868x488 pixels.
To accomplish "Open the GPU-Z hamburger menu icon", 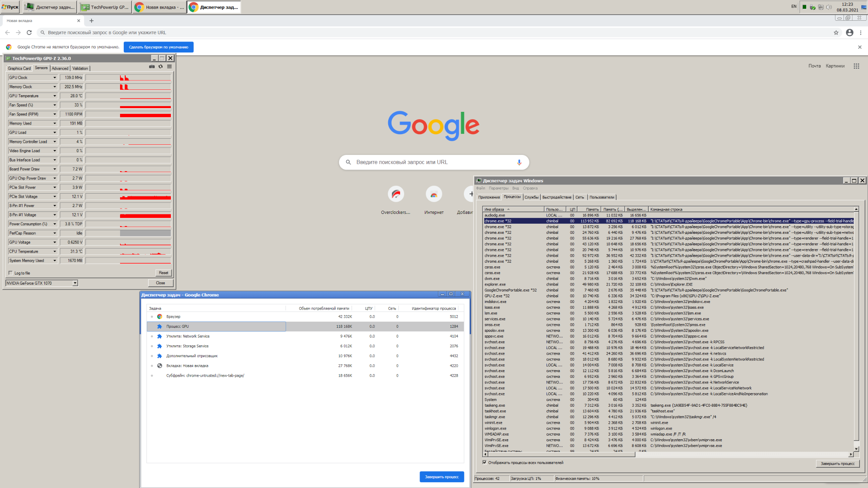I will tap(169, 67).
